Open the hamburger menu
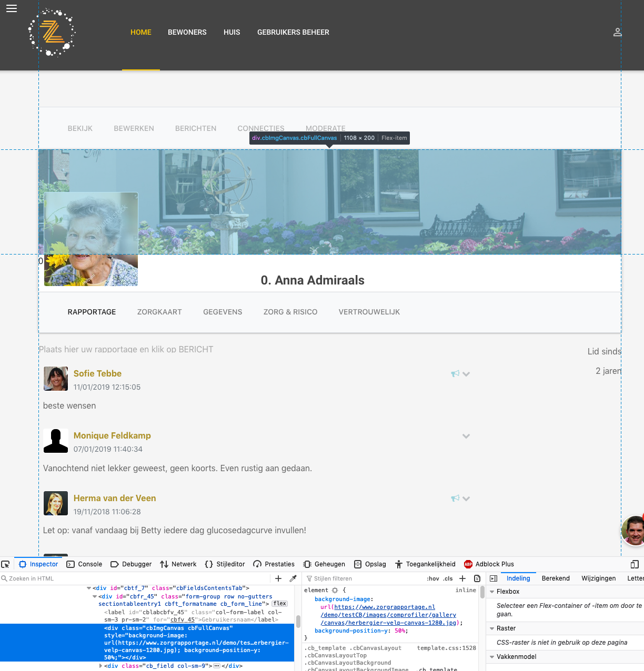644x671 pixels. pos(12,8)
